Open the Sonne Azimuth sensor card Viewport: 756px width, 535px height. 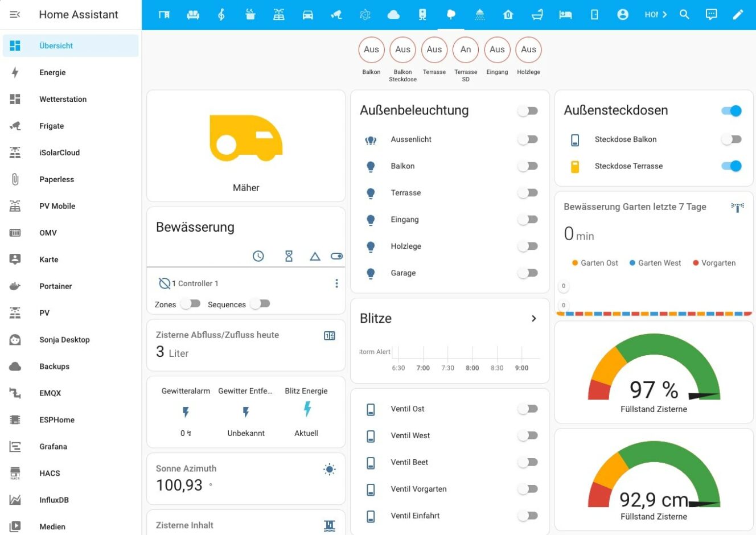click(x=246, y=478)
